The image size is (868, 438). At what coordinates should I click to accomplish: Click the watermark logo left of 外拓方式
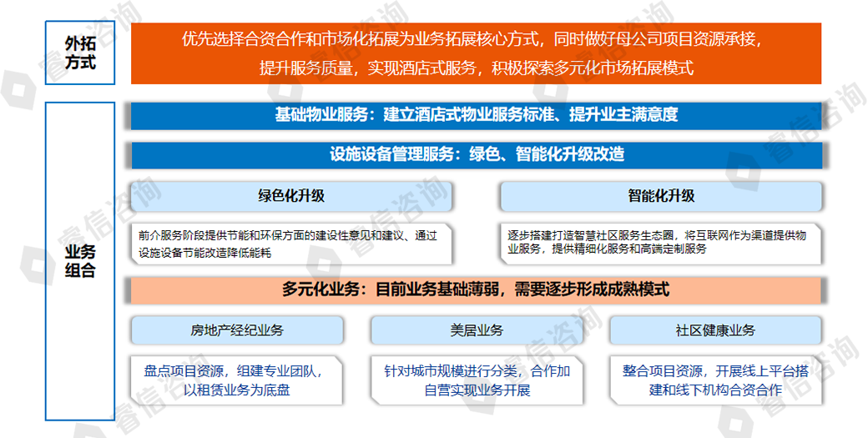coord(17,79)
